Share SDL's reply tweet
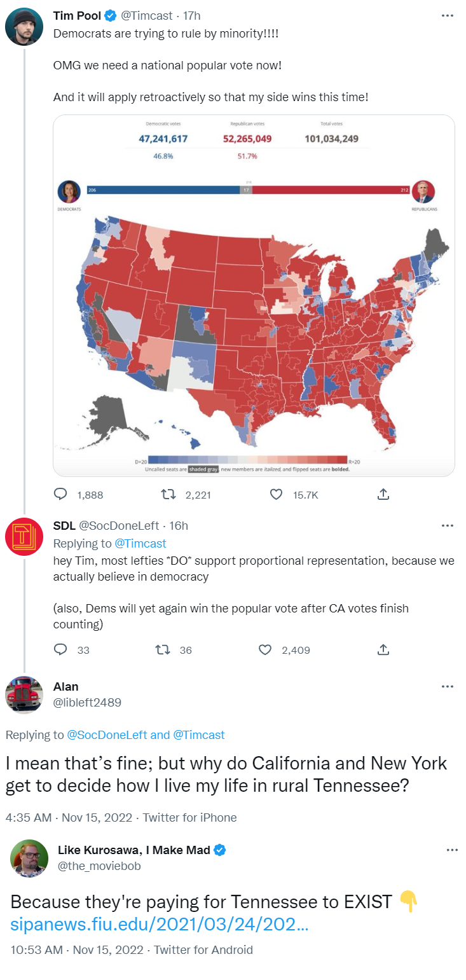This screenshot has width=466, height=980. pyautogui.click(x=383, y=649)
